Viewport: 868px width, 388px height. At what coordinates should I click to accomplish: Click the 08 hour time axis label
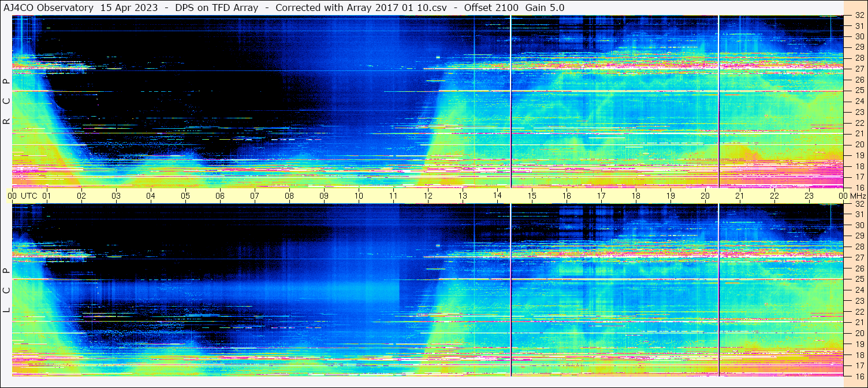(x=289, y=196)
